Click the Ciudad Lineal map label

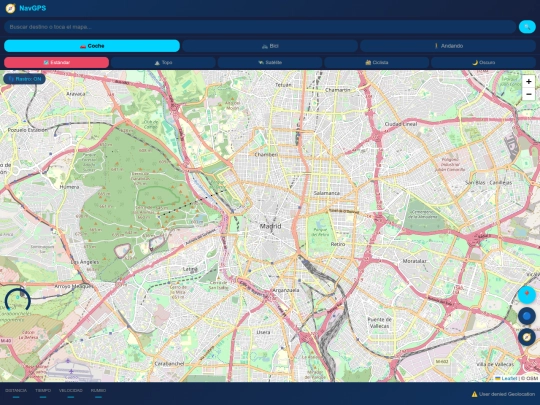coord(401,124)
